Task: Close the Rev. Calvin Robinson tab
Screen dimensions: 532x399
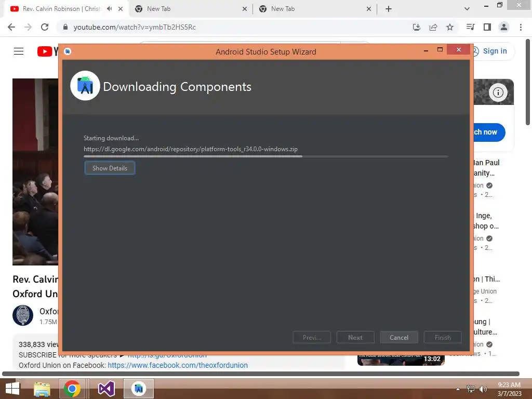Action: tap(121, 9)
